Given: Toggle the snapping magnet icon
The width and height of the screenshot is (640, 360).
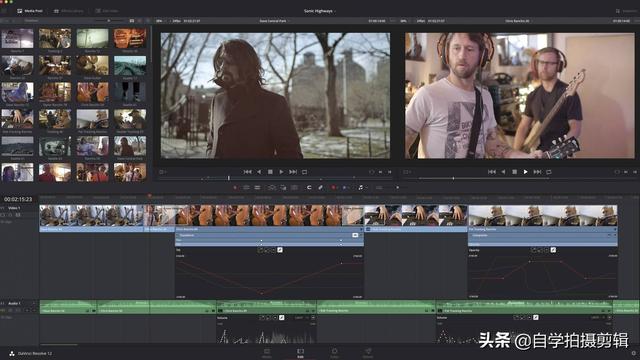Looking at the screenshot, I should pyautogui.click(x=309, y=187).
